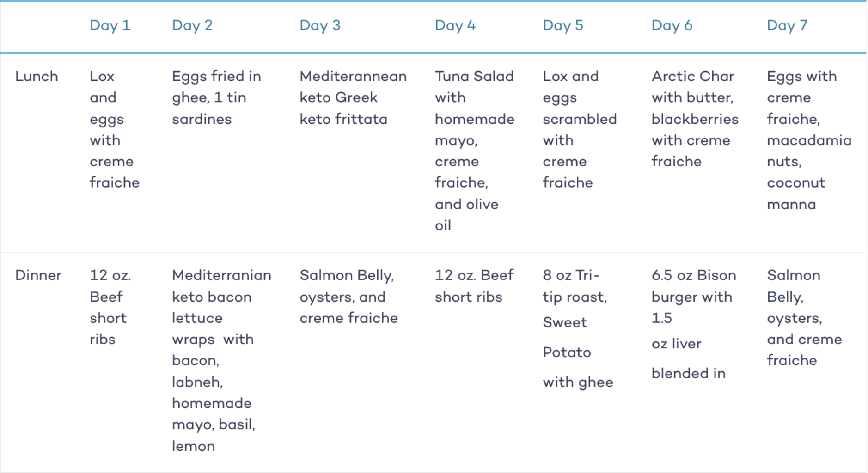Image resolution: width=868 pixels, height=473 pixels.
Task: Select Eggs with creme fraiche Day 7 cell
Action: [x=809, y=140]
